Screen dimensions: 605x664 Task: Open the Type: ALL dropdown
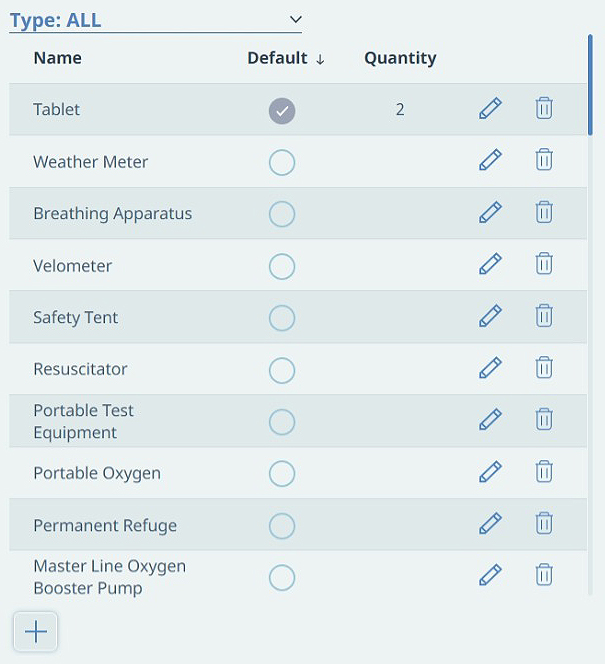tap(155, 20)
